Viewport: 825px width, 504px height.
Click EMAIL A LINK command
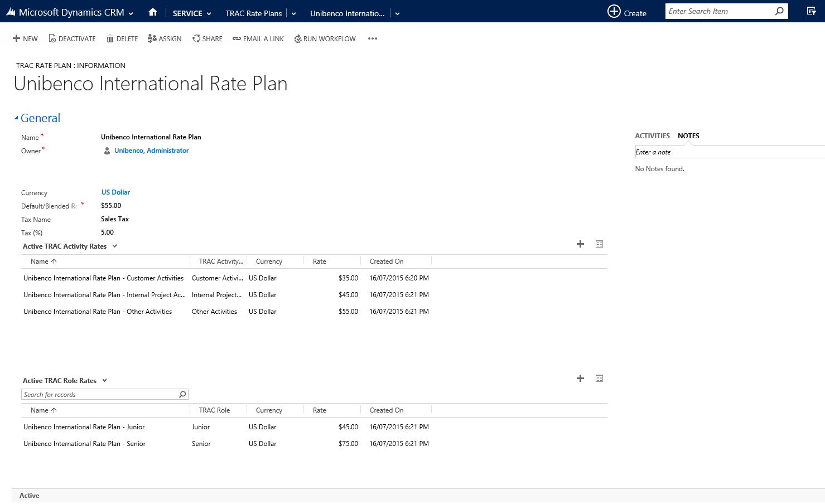pos(258,38)
